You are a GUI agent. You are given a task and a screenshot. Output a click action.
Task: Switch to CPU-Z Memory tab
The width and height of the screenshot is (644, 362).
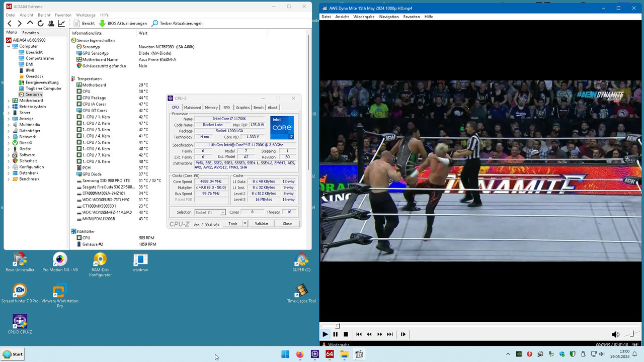coord(211,108)
